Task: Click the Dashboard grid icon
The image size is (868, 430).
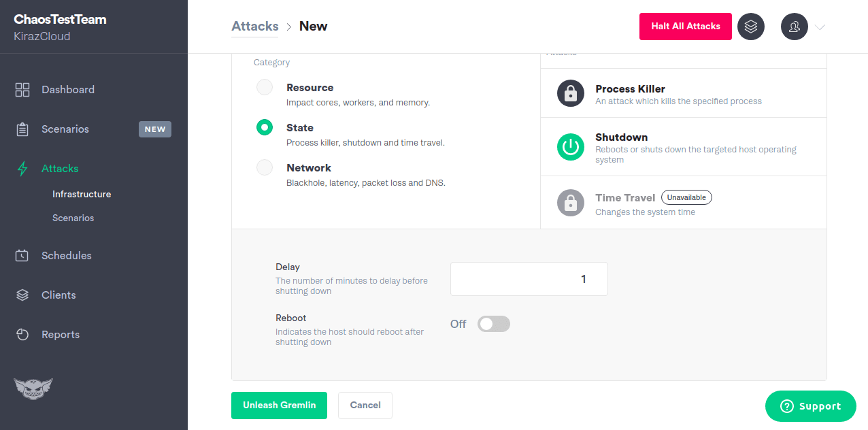Action: [22, 90]
